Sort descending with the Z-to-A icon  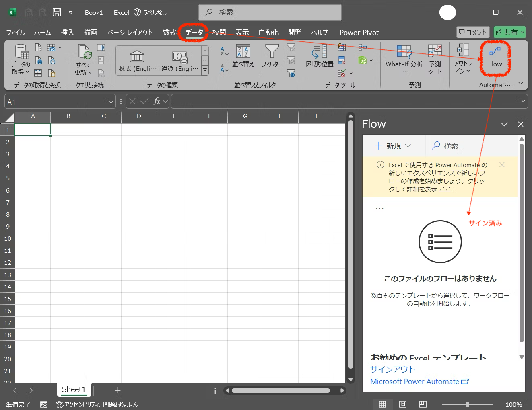[x=225, y=67]
